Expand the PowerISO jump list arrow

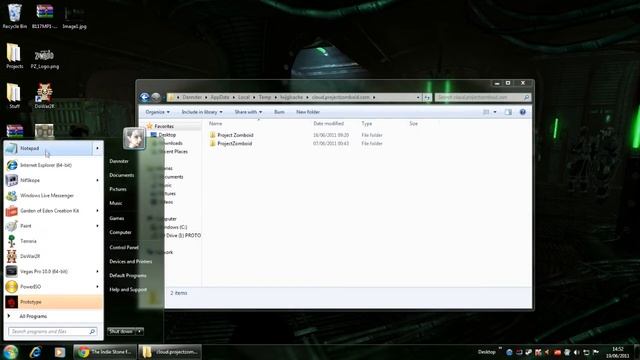tap(98, 287)
